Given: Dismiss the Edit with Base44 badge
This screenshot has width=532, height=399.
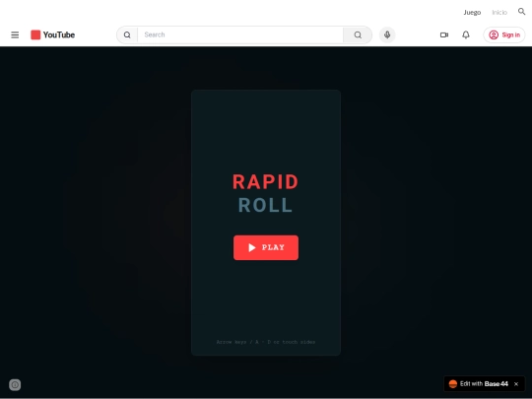Looking at the screenshot, I should coord(516,384).
